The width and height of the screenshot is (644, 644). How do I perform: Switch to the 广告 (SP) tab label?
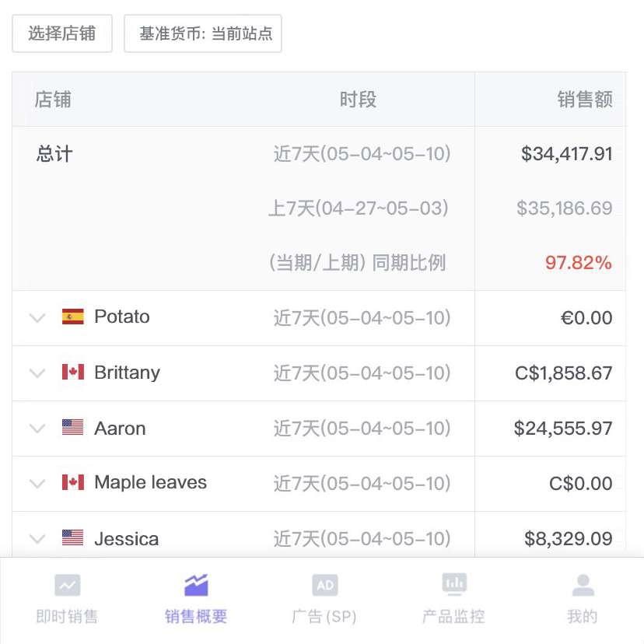point(324,617)
